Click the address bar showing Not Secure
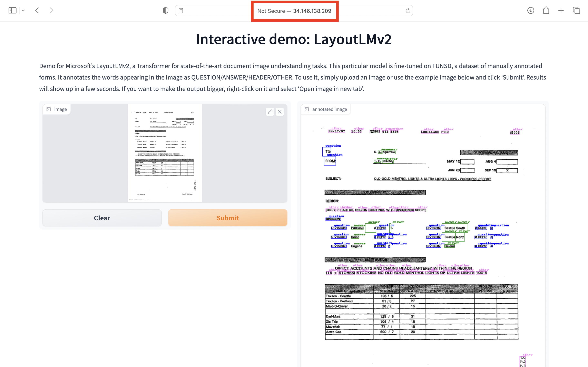588x367 pixels. 294,11
